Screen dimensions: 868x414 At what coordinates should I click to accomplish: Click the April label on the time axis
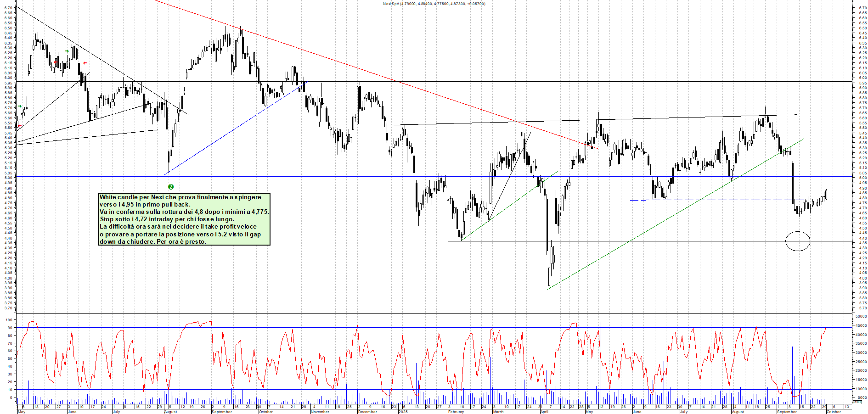click(544, 412)
